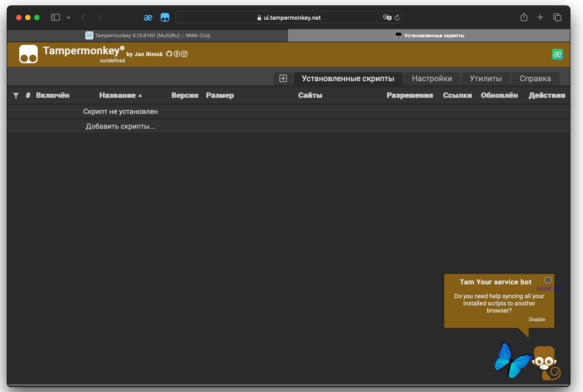This screenshot has width=583, height=392.
Task: Click the Ссылки column header
Action: [x=457, y=95]
